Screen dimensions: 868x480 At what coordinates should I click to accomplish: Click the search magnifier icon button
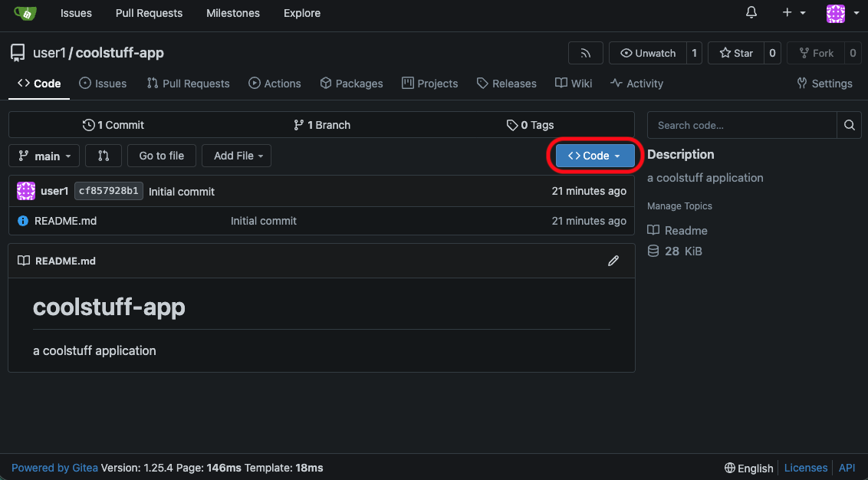tap(849, 125)
